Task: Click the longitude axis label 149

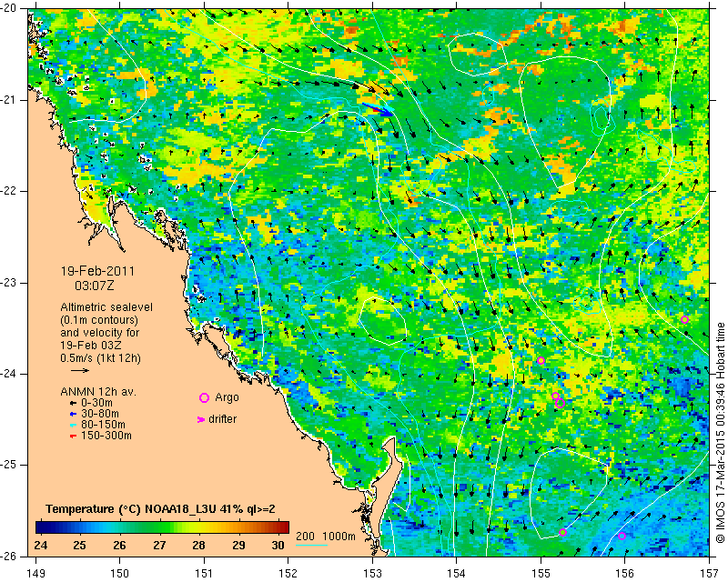Action: tap(36, 574)
